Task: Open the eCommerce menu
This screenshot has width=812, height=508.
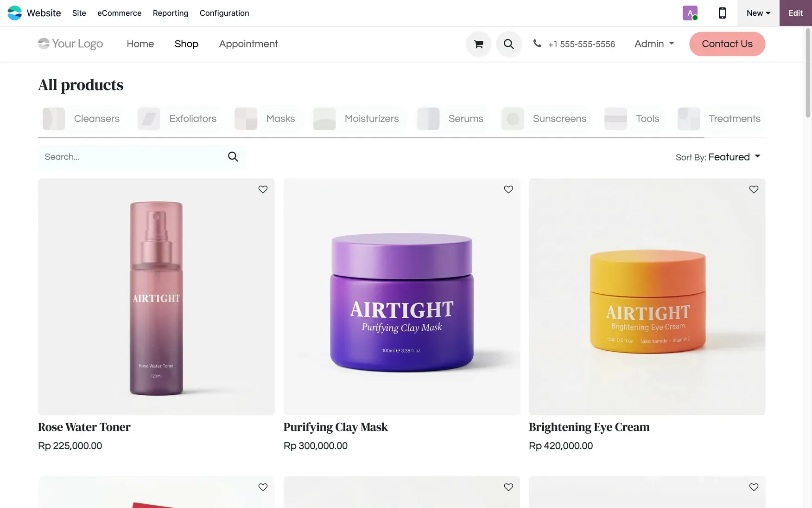Action: tap(119, 13)
